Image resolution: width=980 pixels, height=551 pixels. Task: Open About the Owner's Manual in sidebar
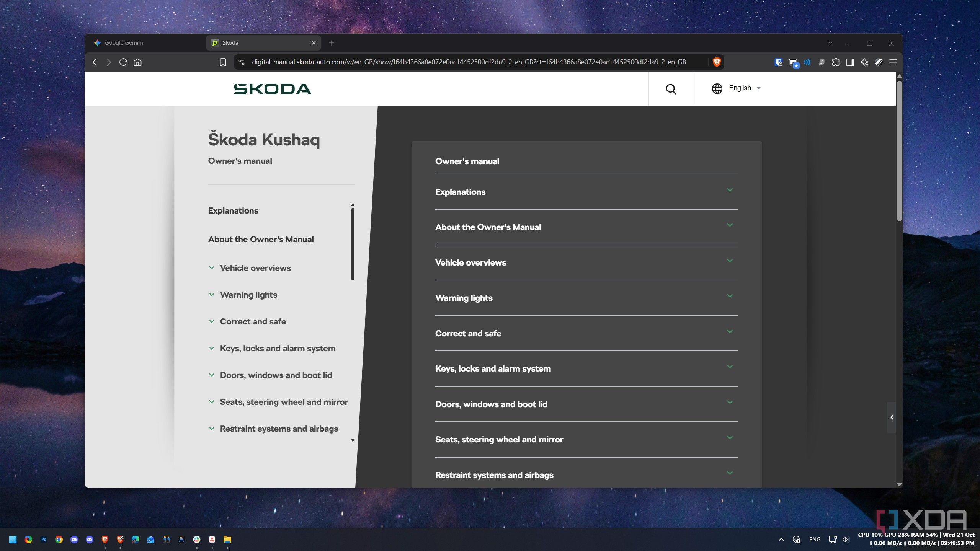pyautogui.click(x=261, y=240)
